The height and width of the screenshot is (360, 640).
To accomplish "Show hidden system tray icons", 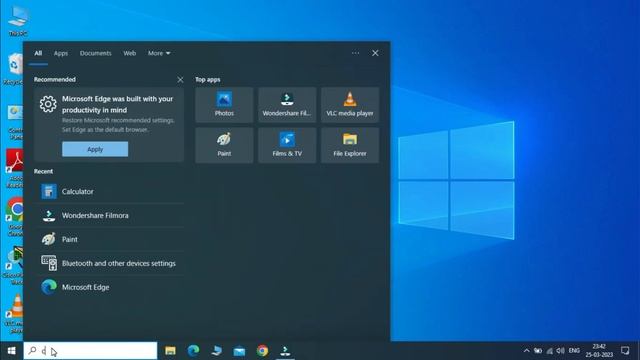I will [x=527, y=351].
